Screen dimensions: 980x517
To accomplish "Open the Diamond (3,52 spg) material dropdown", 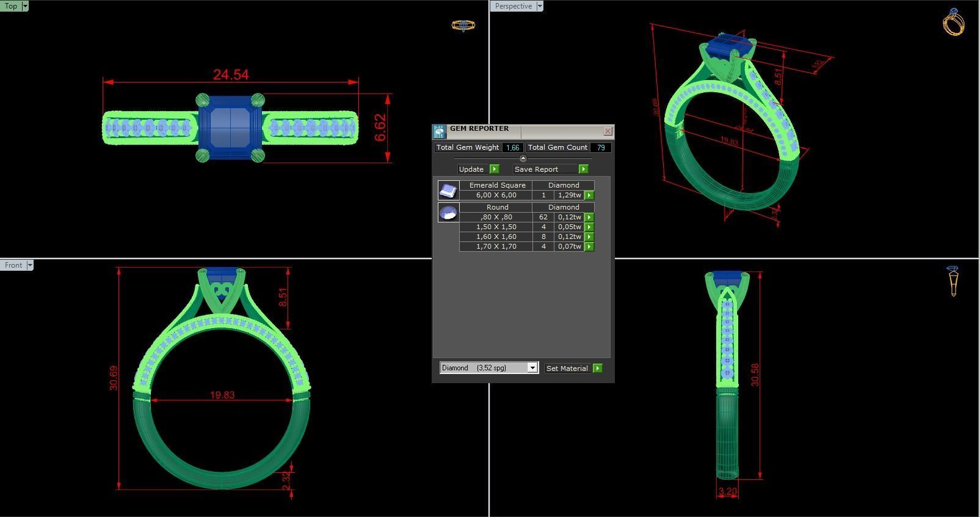I will point(532,368).
